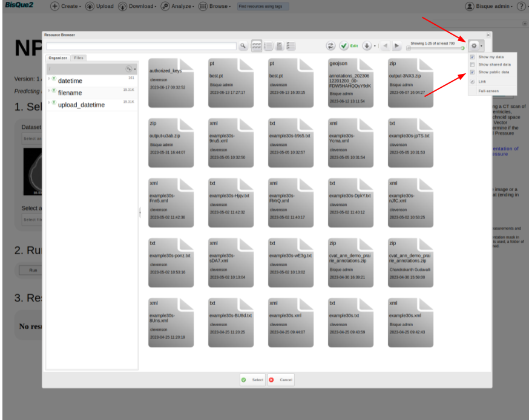529x420 pixels.
Task: Select the output-3NX3.zip file thumbnail
Action: (411, 82)
